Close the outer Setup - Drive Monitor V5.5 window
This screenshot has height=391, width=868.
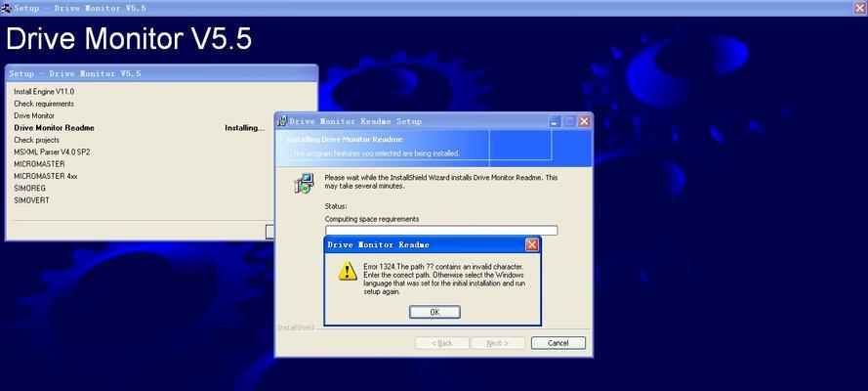pyautogui.click(x=861, y=8)
